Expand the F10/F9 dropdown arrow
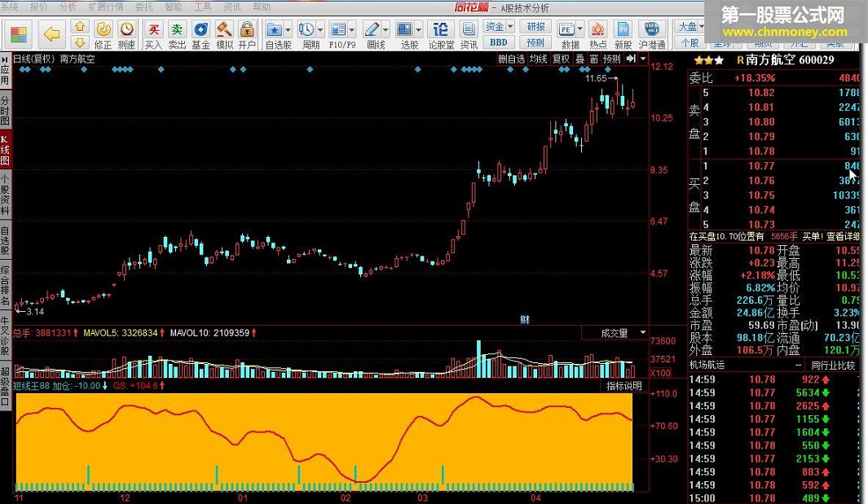Viewport: 868px width, 504px height. click(x=352, y=30)
